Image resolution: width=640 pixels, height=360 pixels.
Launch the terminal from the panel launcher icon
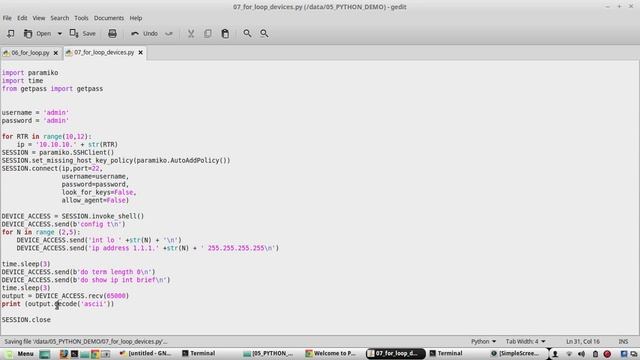[74, 354]
